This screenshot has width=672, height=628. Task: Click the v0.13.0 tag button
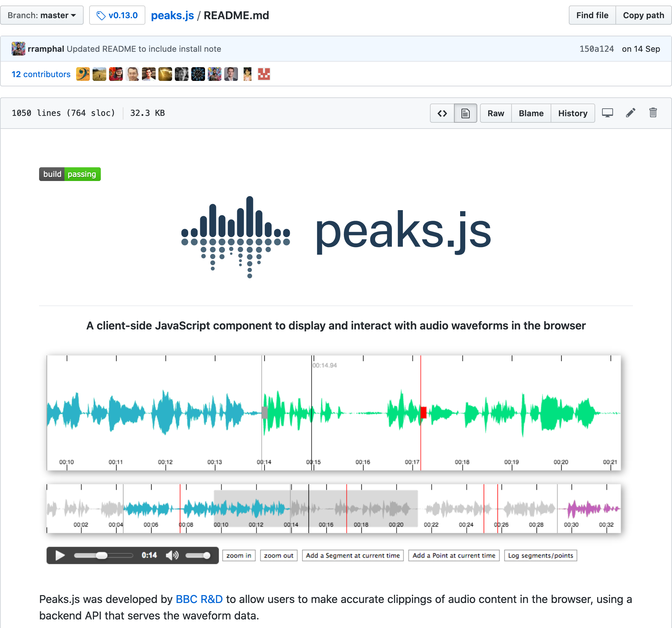(x=117, y=15)
